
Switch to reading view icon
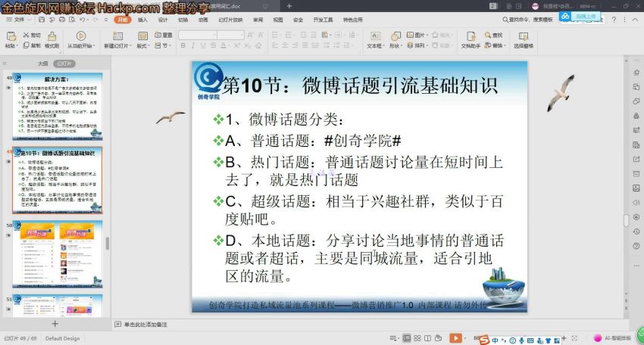(427, 338)
